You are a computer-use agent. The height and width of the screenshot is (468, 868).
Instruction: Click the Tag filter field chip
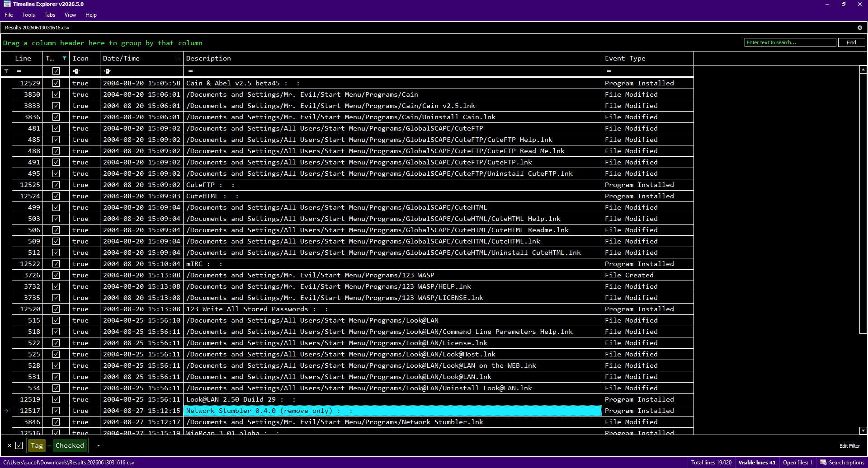tap(37, 445)
